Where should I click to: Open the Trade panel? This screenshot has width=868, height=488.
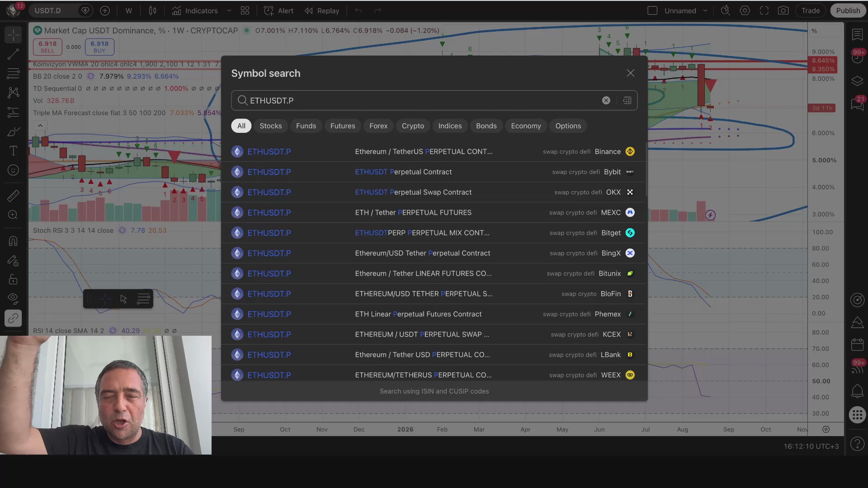pyautogui.click(x=811, y=10)
